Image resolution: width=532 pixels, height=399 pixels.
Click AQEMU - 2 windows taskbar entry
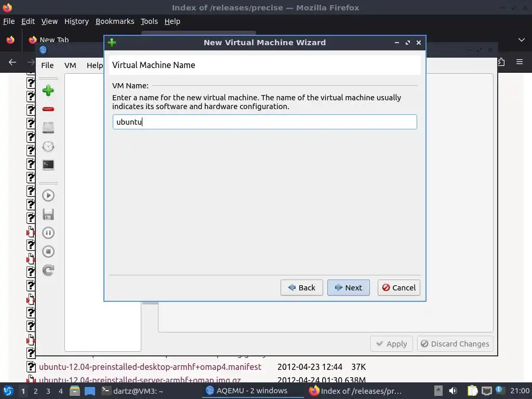(x=253, y=391)
